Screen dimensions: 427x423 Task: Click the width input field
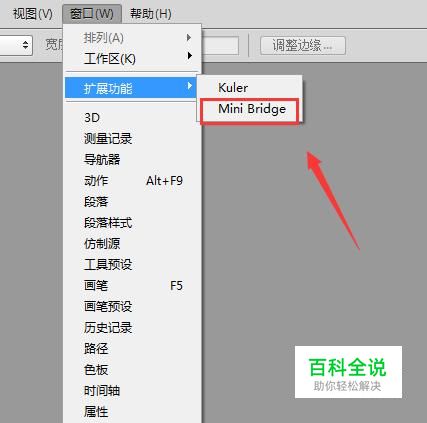(x=221, y=45)
